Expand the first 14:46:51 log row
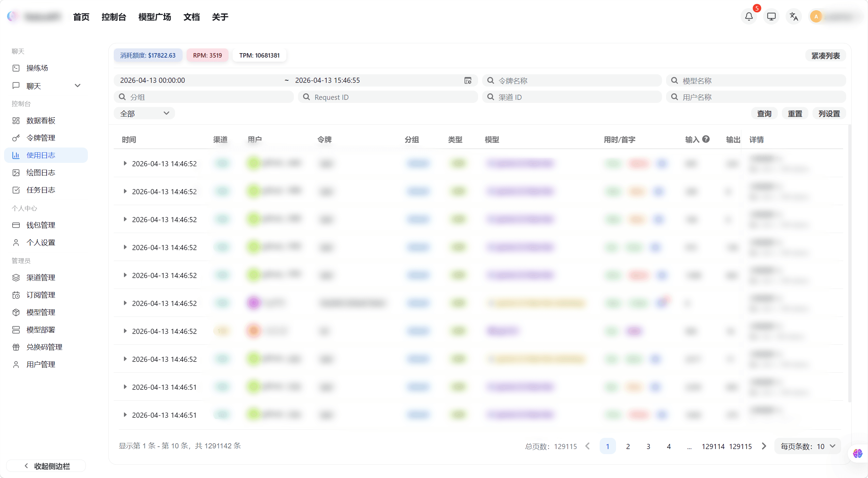This screenshot has height=478, width=868. pos(125,387)
